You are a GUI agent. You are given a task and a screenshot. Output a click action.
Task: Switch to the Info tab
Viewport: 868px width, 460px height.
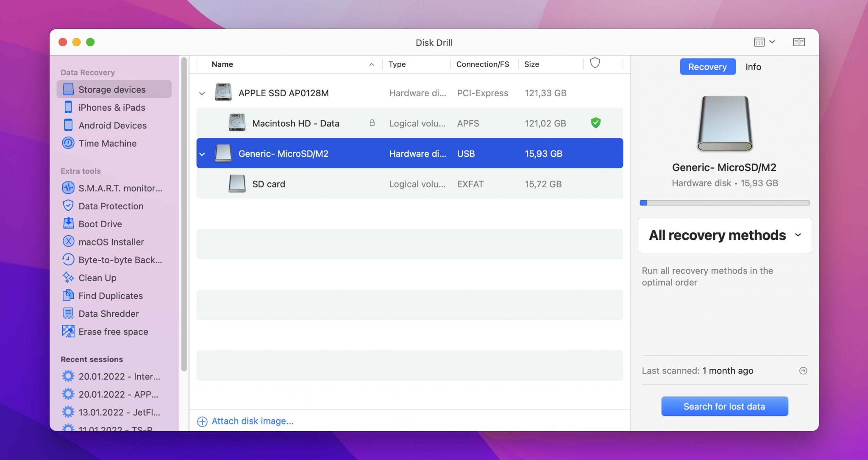753,67
